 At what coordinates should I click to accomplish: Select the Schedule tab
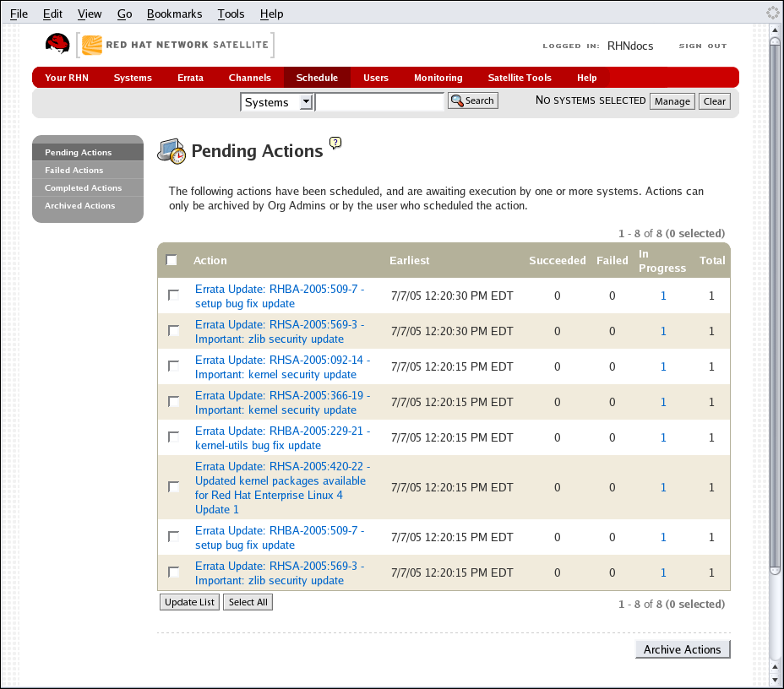[317, 78]
